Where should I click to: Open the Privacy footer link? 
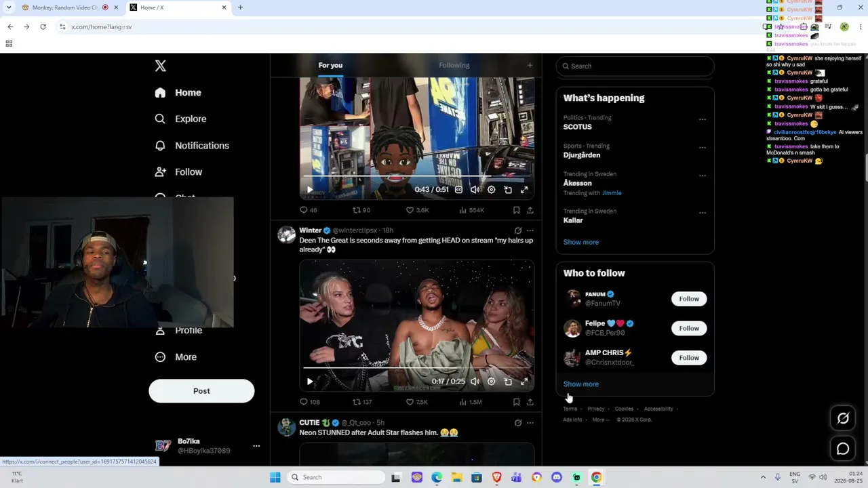pos(596,409)
